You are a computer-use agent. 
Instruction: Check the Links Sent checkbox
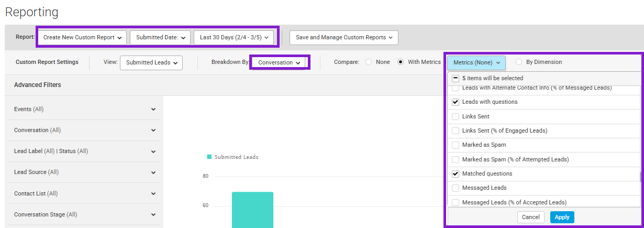click(456, 116)
